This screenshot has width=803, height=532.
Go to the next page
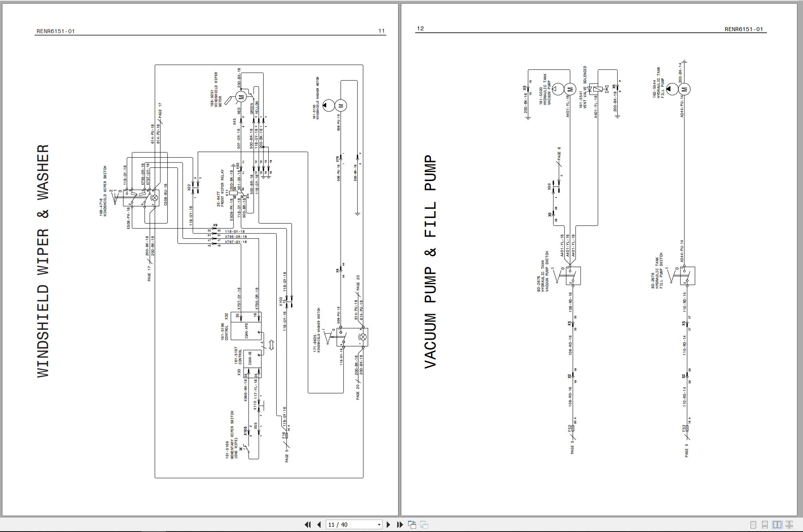tap(388, 524)
